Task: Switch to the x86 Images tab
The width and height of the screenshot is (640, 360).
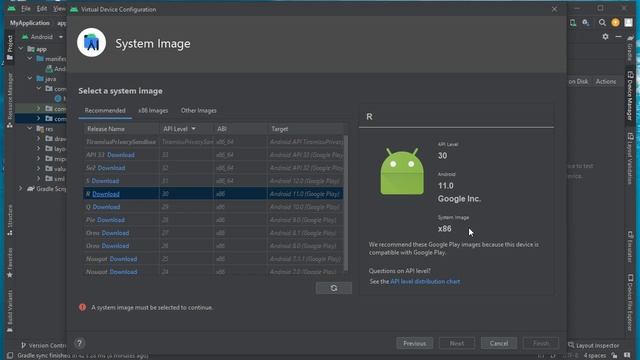Action: [153, 111]
